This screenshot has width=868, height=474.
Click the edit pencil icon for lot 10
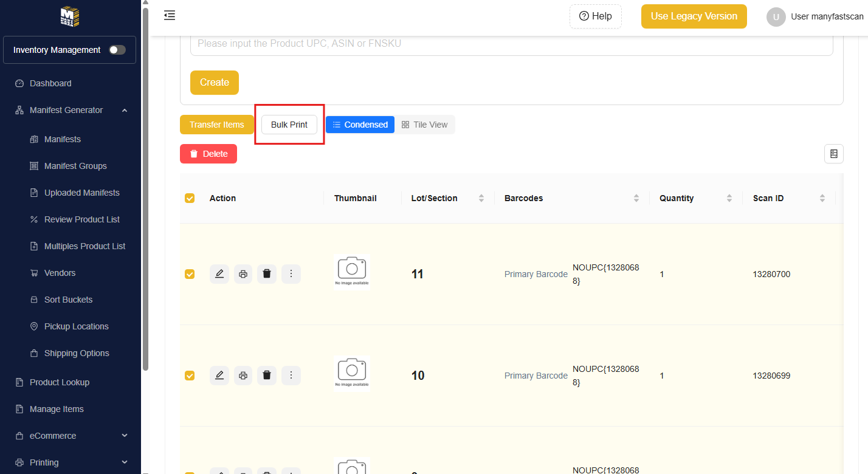pyautogui.click(x=219, y=376)
